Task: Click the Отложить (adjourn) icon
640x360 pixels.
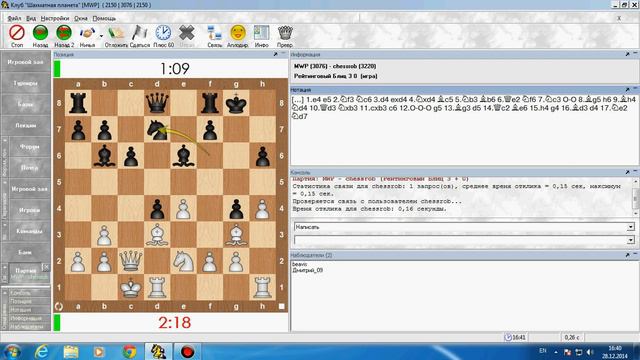Action: (x=116, y=33)
